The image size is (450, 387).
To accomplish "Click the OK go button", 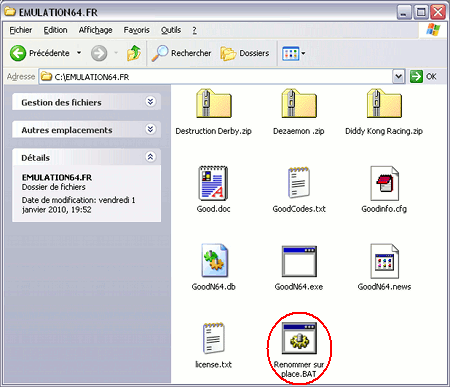I will click(x=423, y=77).
